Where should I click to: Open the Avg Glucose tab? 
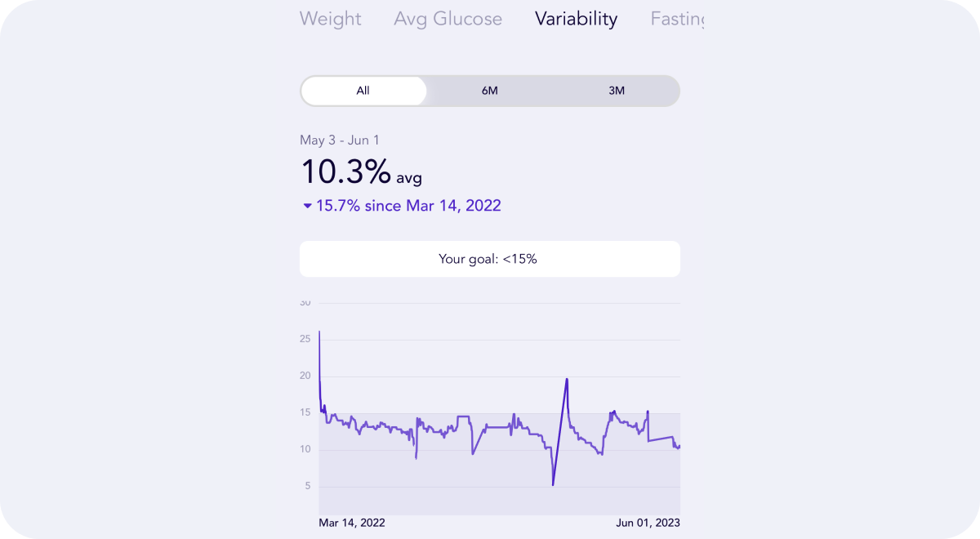pyautogui.click(x=448, y=19)
